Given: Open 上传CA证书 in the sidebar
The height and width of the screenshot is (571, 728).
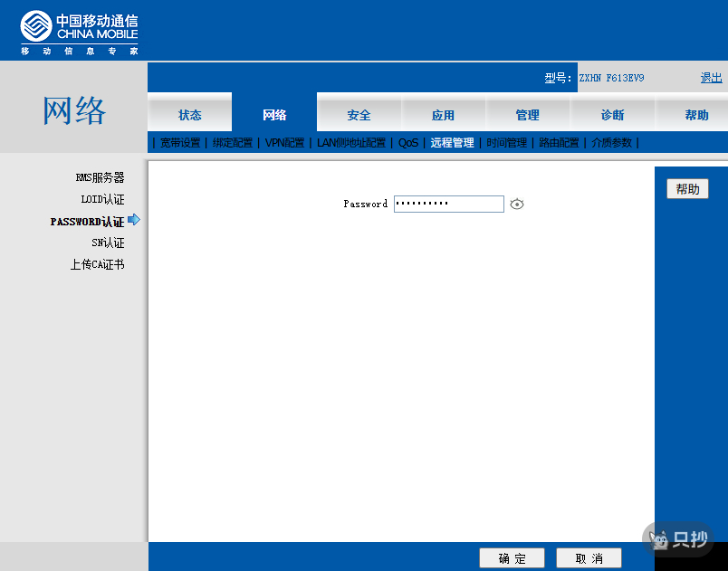Looking at the screenshot, I should (x=97, y=264).
